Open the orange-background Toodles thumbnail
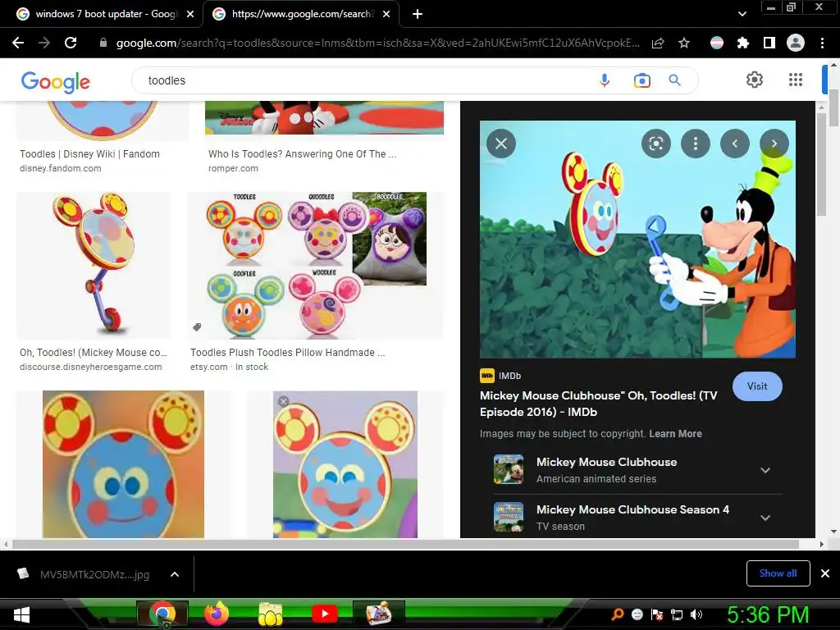The width and height of the screenshot is (840, 630). tap(123, 464)
